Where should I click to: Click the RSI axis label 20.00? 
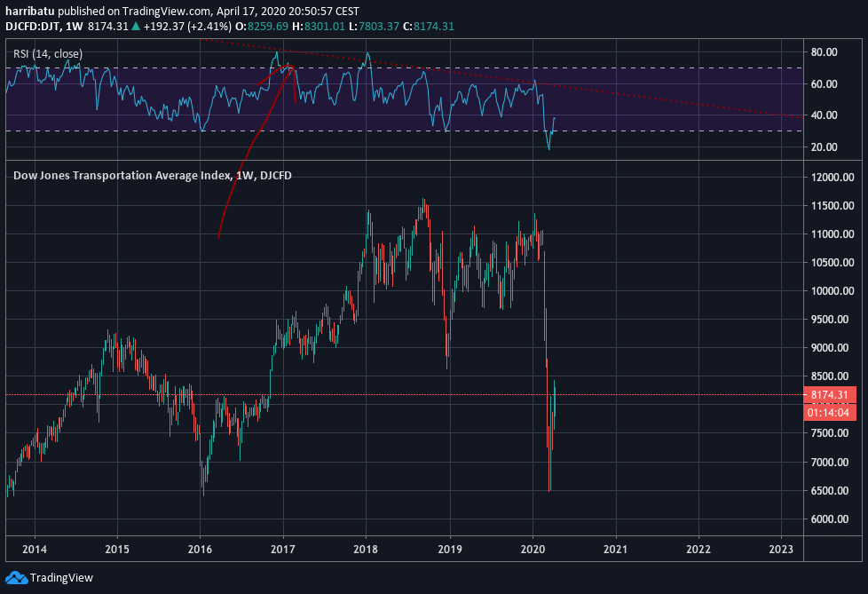(825, 147)
